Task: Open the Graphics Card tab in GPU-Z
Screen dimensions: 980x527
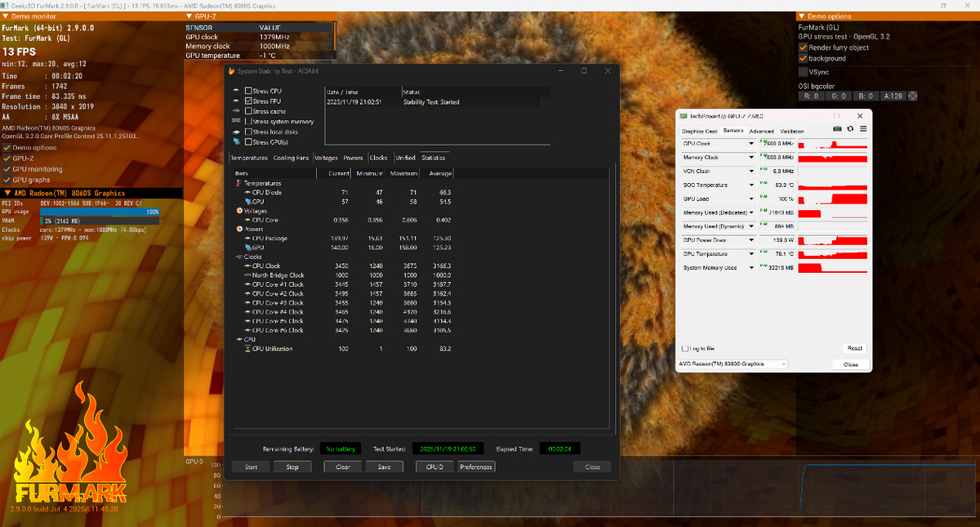Action: point(700,131)
